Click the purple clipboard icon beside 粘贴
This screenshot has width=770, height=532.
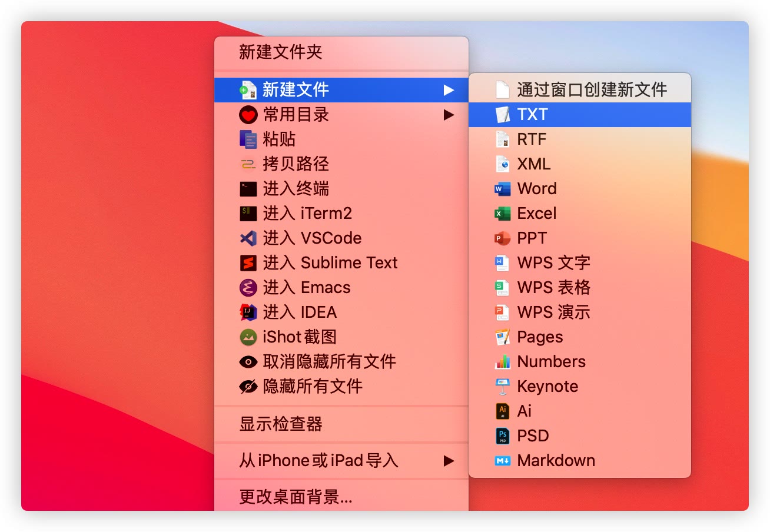coord(248,139)
